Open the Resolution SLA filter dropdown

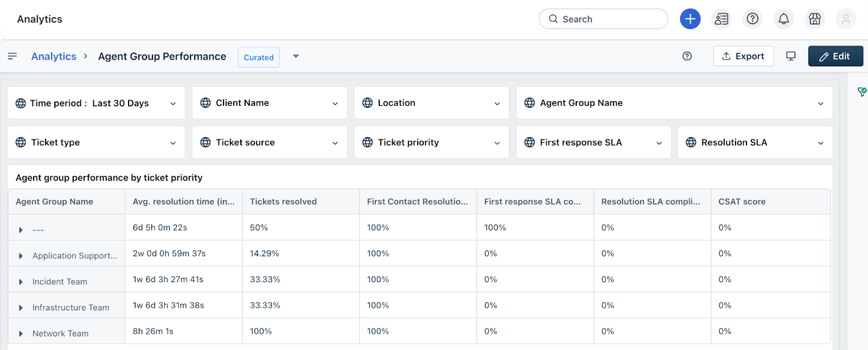pos(755,143)
